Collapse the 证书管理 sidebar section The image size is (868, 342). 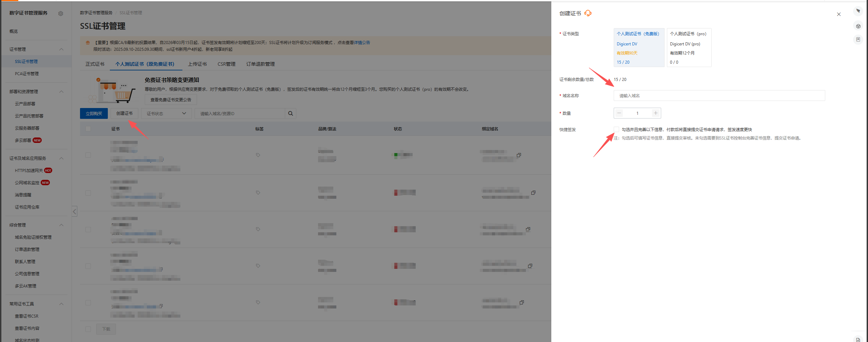tap(61, 49)
